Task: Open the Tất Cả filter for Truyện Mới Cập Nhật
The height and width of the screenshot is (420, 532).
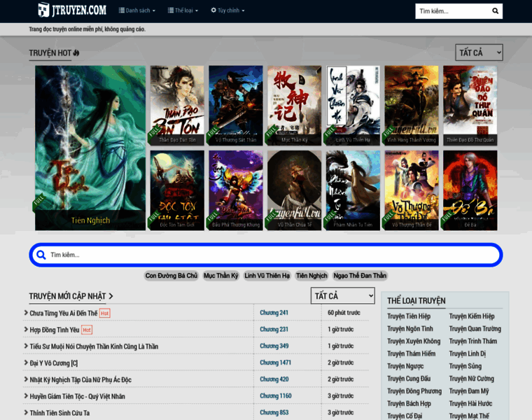Action: [x=343, y=296]
